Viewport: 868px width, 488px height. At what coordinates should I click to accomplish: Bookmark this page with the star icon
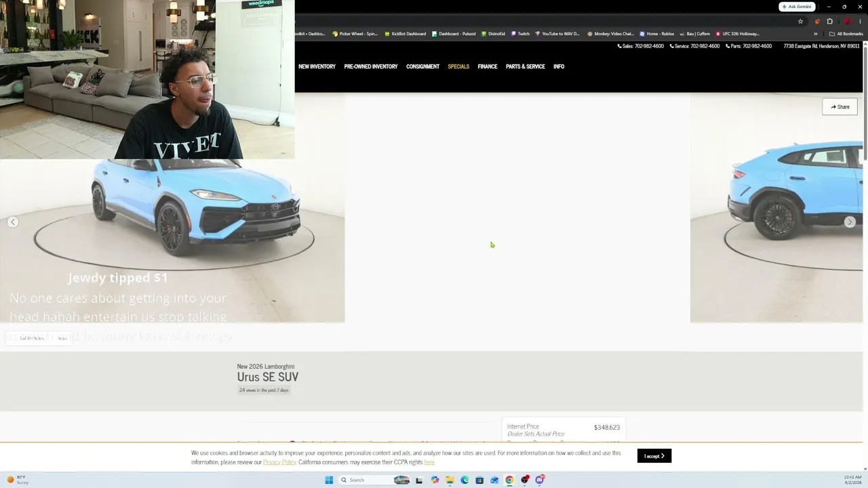[x=800, y=21]
